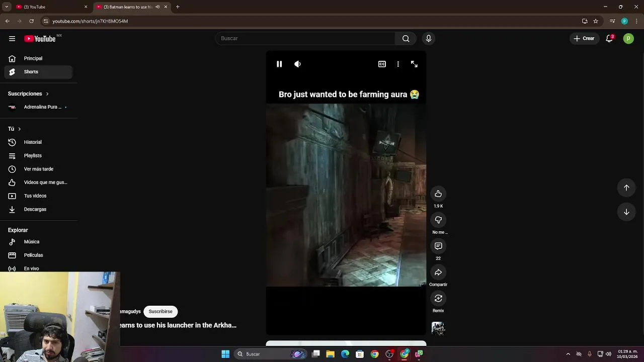The width and height of the screenshot is (644, 362).
Task: Open the Chrome profile avatar
Action: point(624,21)
